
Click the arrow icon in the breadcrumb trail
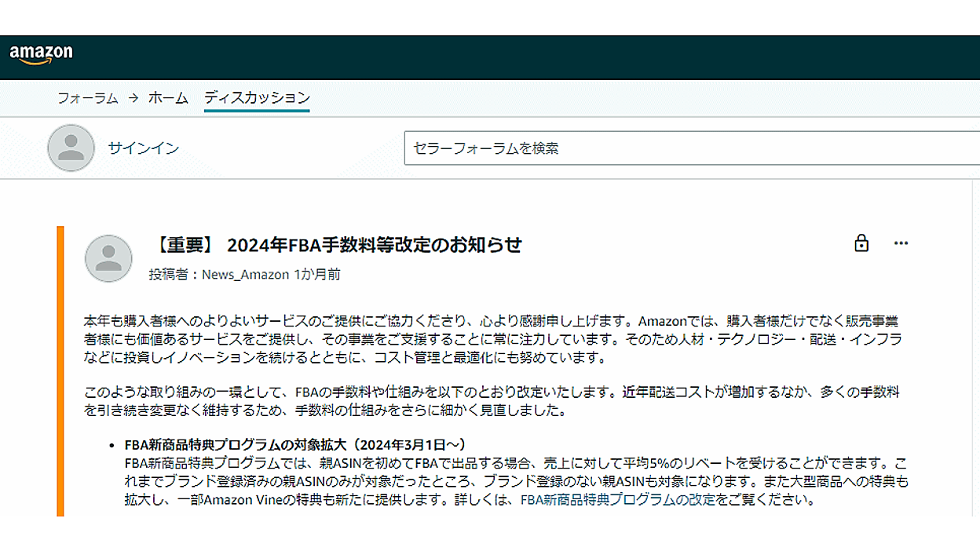point(133,99)
